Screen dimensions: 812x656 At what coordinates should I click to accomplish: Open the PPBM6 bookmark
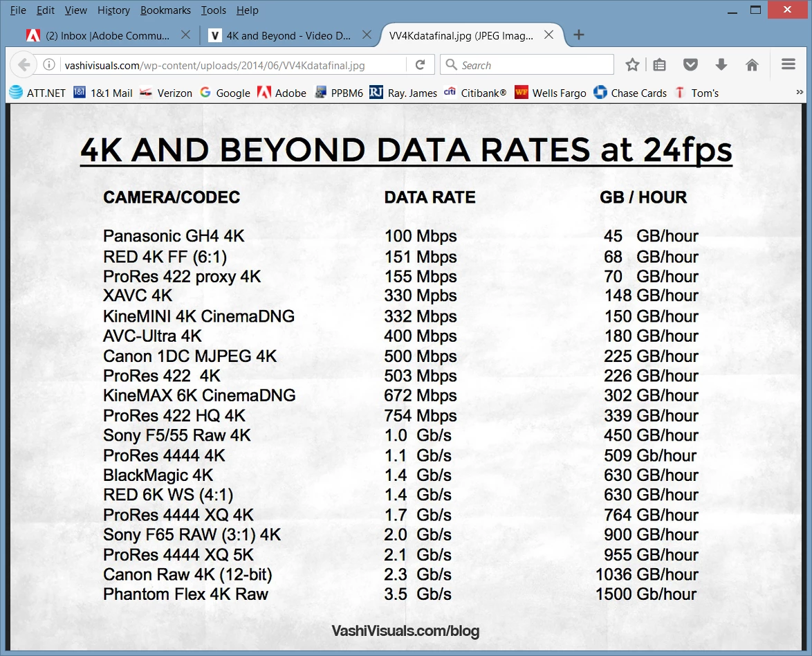click(x=339, y=93)
